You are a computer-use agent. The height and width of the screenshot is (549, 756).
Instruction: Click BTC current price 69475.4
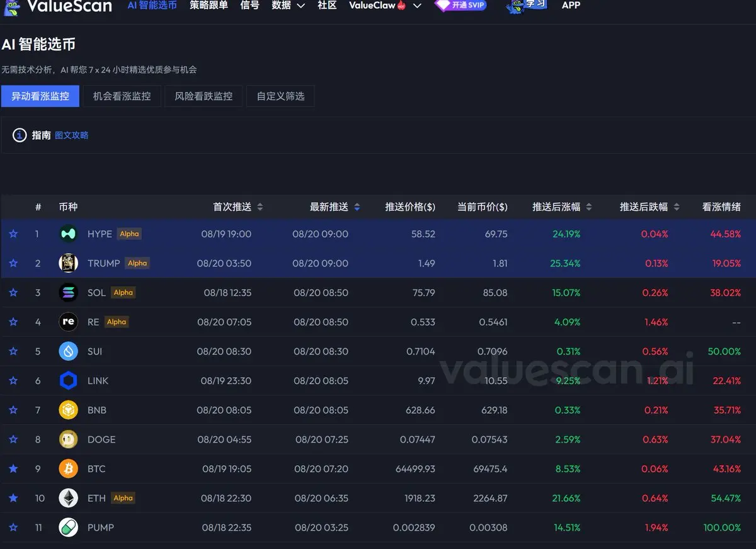[490, 469]
